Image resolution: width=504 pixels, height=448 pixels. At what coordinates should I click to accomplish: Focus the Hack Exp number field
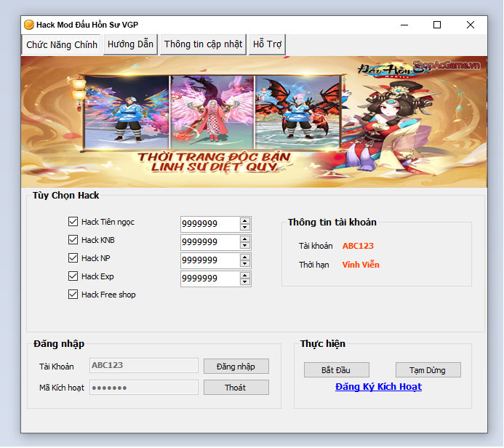[x=210, y=279]
